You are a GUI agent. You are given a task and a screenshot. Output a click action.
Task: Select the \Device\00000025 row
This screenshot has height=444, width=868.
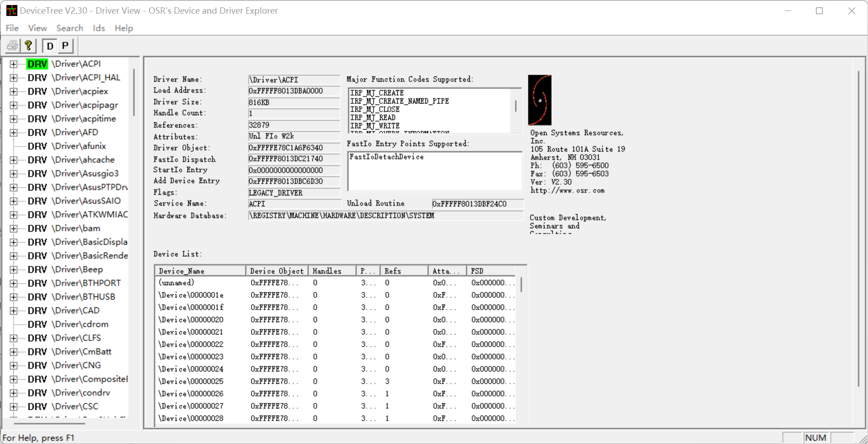(191, 381)
